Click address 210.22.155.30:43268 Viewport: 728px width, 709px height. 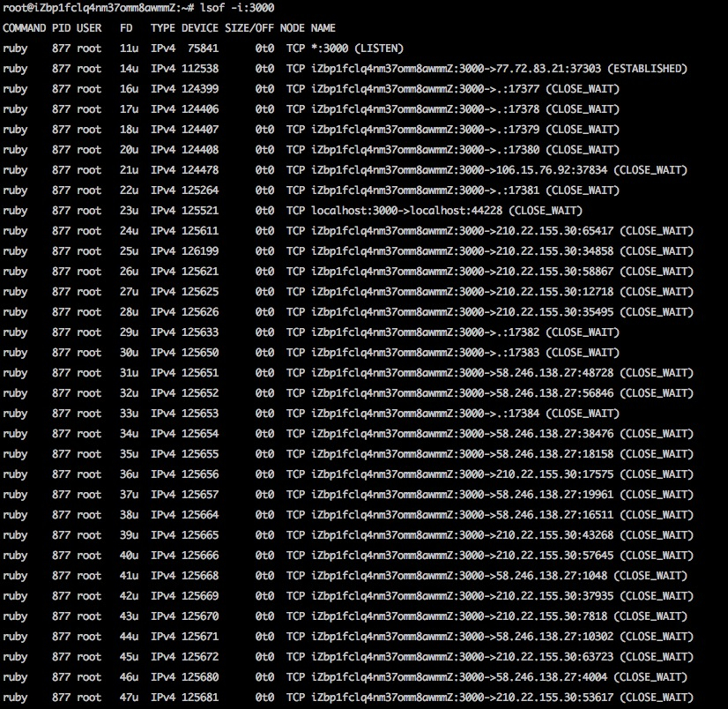click(555, 535)
